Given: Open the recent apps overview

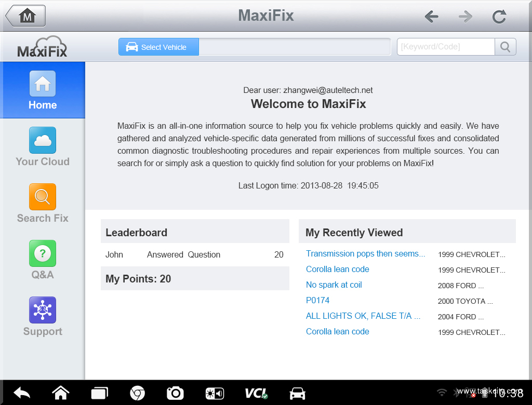Looking at the screenshot, I should [x=99, y=393].
